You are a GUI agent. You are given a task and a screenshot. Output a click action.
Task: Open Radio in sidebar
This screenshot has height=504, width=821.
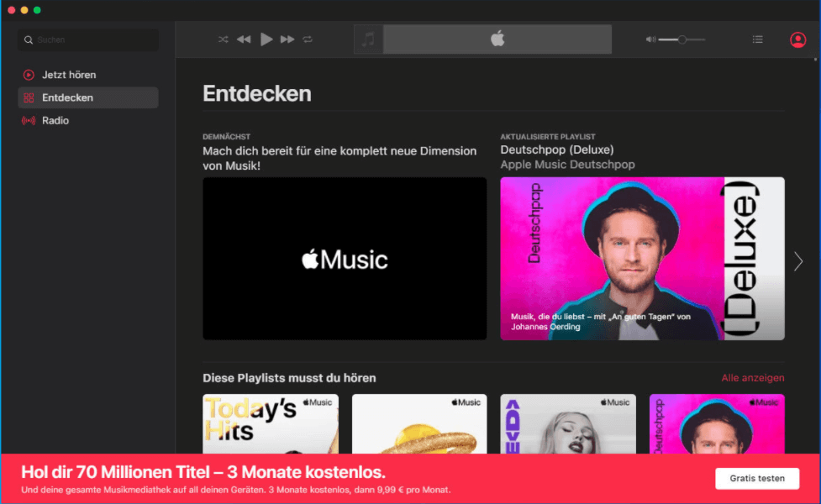(x=88, y=120)
